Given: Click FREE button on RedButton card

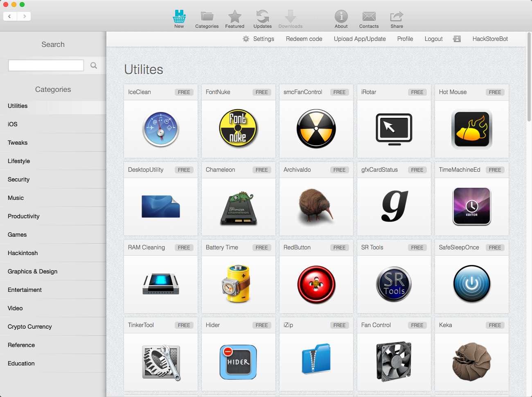Looking at the screenshot, I should 340,248.
